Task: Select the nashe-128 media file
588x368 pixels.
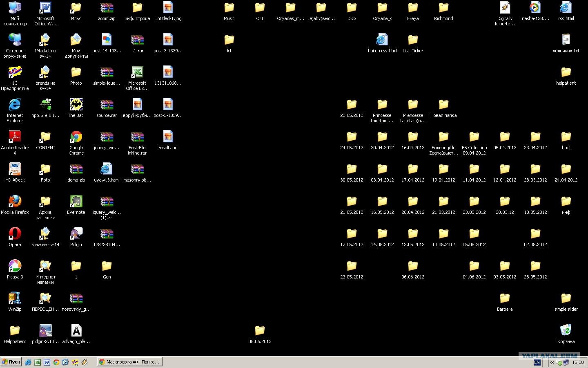Action: tap(535, 11)
